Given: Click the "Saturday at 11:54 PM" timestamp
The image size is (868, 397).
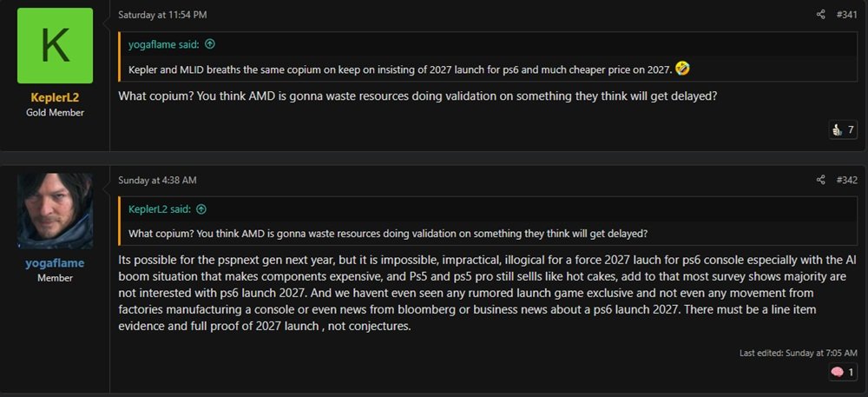Looking at the screenshot, I should pyautogui.click(x=162, y=15).
